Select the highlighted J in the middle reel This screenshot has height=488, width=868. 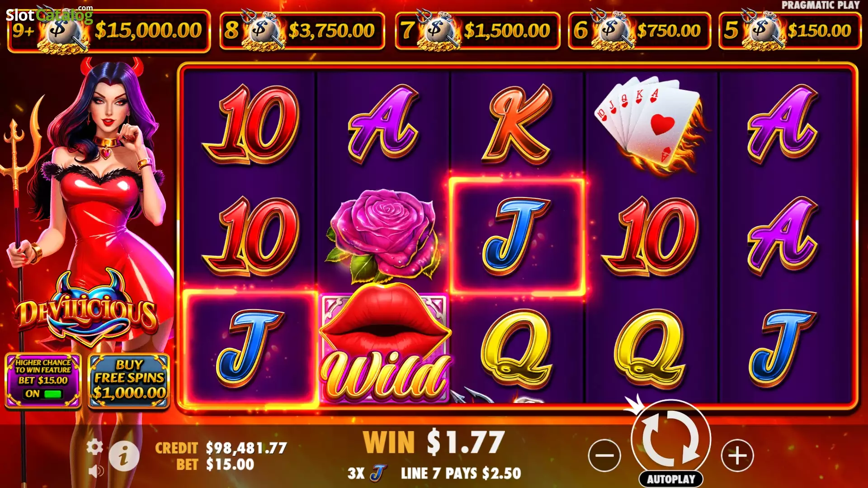coord(517,236)
